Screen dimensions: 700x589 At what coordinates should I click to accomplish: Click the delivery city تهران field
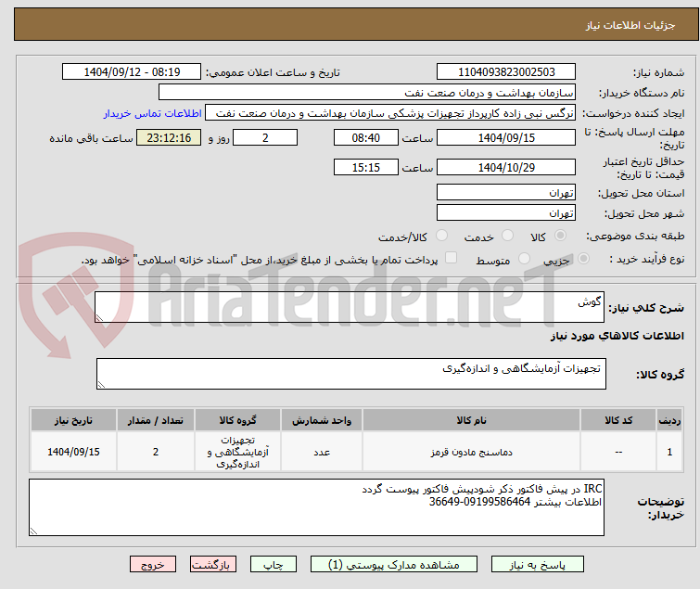click(506, 213)
